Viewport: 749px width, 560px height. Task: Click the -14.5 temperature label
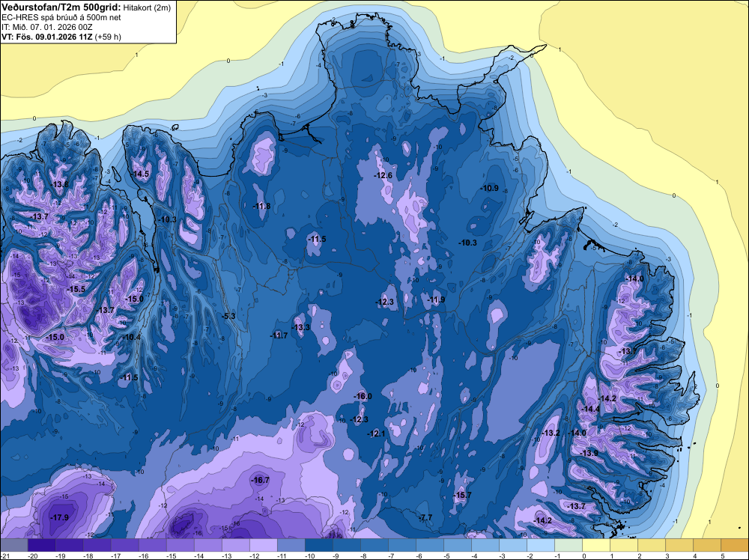click(x=140, y=174)
